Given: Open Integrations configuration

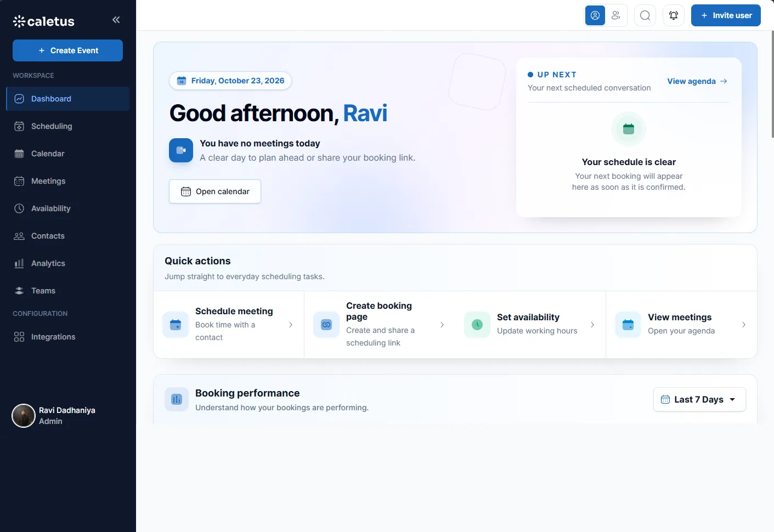Looking at the screenshot, I should (67, 337).
